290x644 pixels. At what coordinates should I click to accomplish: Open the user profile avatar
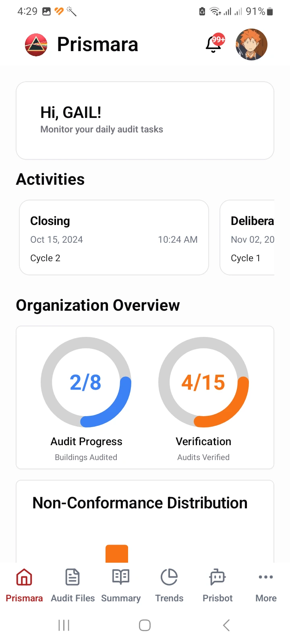pyautogui.click(x=251, y=44)
